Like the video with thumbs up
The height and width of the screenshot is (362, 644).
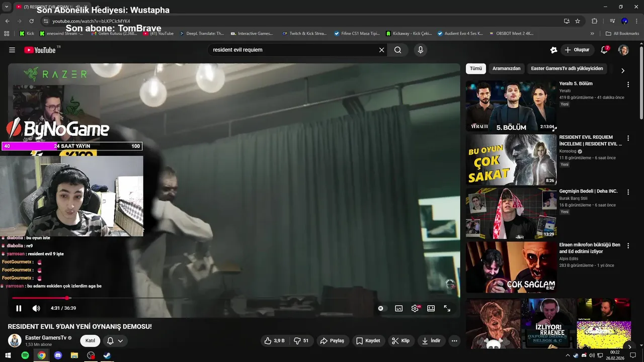[275, 340]
